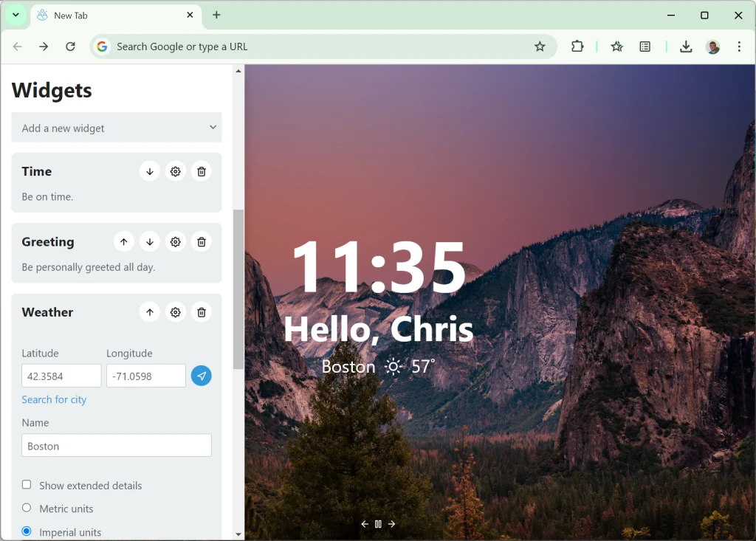
Task: Go to next background image
Action: pyautogui.click(x=392, y=524)
